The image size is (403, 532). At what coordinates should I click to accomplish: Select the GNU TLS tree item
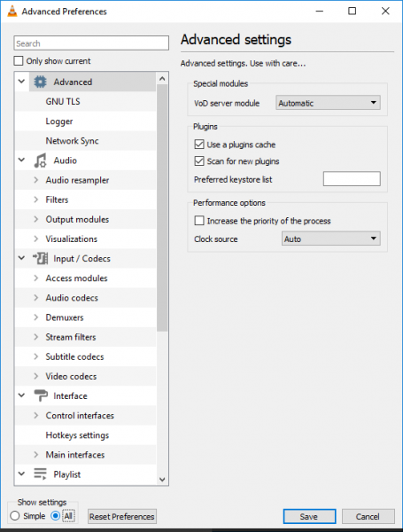pos(63,101)
